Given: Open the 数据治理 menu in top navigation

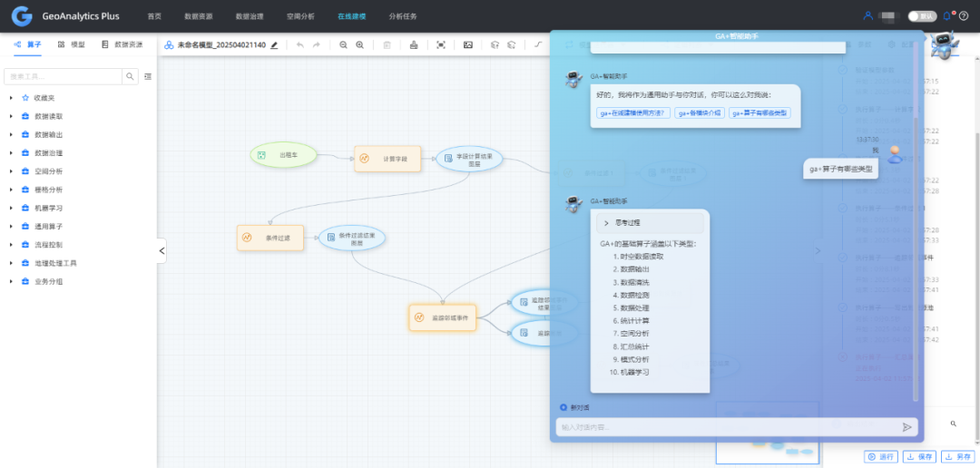Looking at the screenshot, I should pos(250,16).
